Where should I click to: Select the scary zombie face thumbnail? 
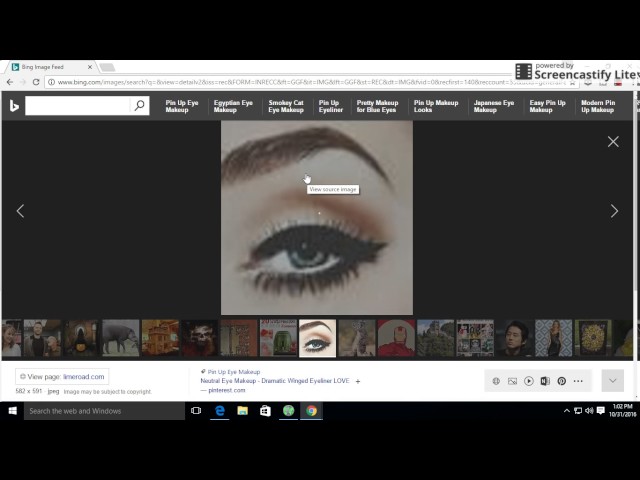(199, 338)
